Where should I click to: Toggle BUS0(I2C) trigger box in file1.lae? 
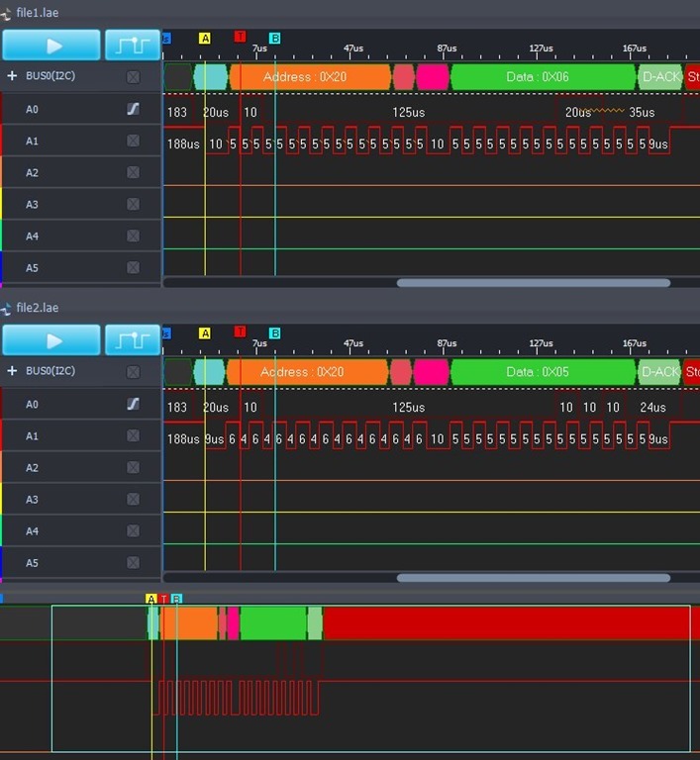133,76
